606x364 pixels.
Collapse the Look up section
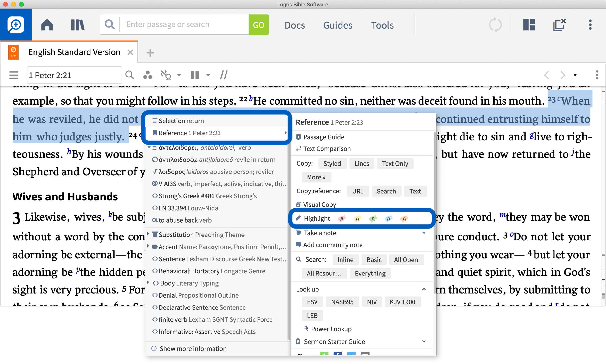tap(424, 289)
